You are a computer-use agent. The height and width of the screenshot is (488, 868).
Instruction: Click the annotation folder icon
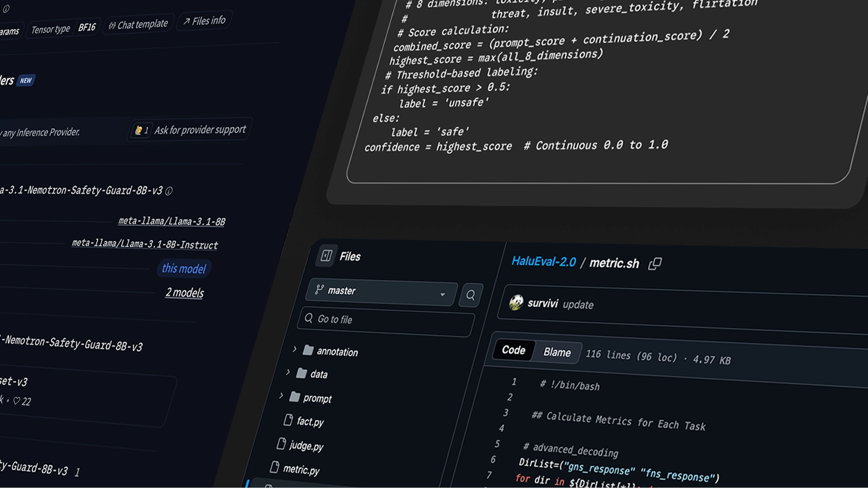click(308, 350)
